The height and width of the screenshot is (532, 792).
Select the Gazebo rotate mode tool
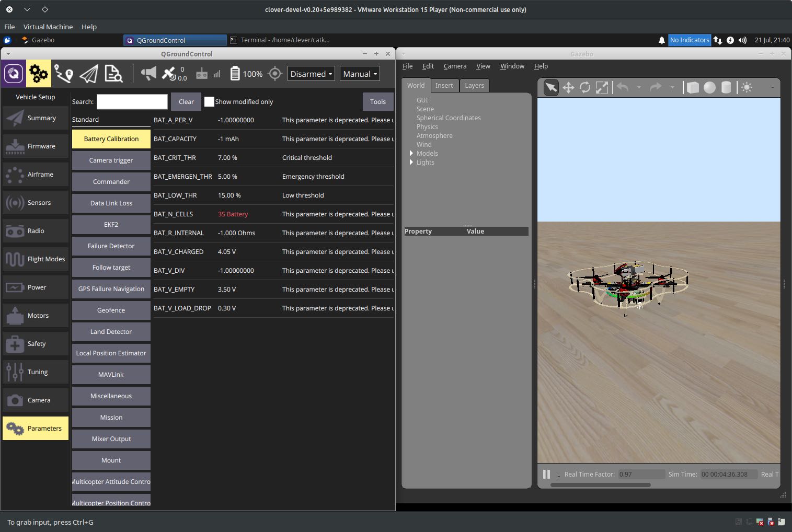point(585,88)
